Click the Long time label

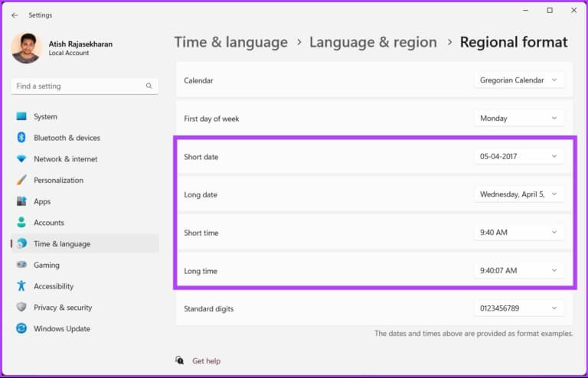point(201,271)
